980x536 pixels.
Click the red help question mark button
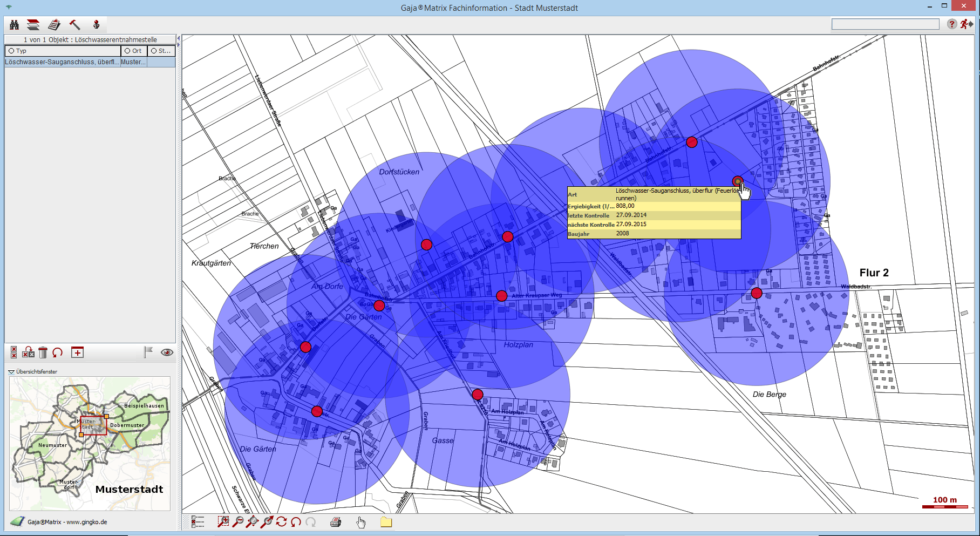[x=952, y=24]
